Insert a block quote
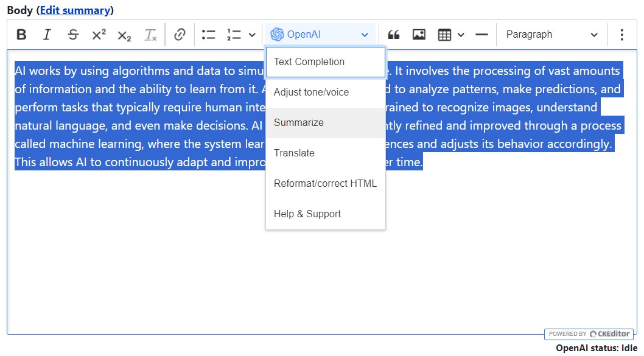Viewport: 644px width, 356px height. coord(393,35)
